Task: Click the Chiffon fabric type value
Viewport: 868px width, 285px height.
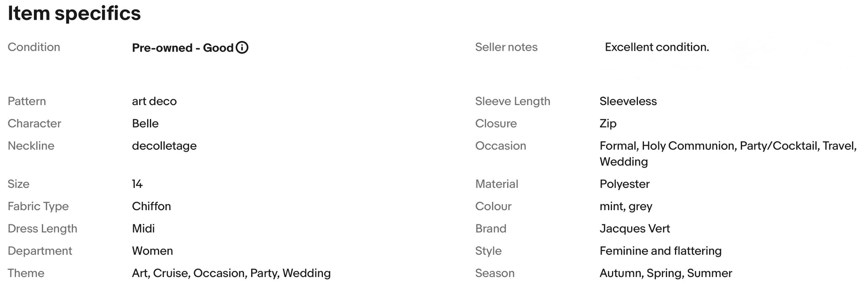Action: click(x=152, y=206)
